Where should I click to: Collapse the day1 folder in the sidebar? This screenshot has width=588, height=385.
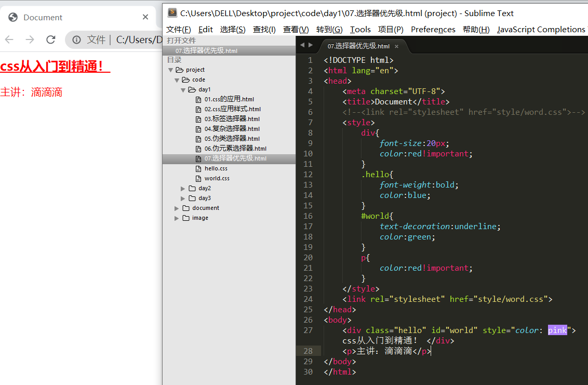pos(183,89)
